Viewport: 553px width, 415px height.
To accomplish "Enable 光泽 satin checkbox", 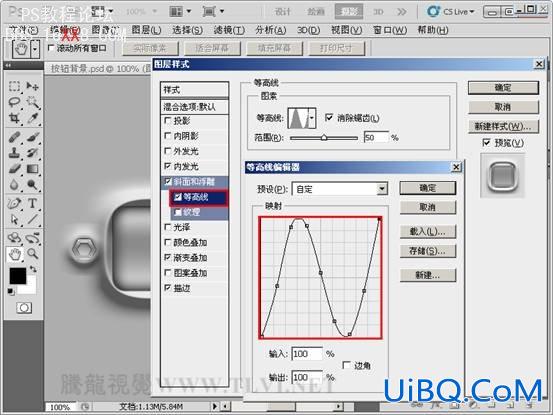I will (x=168, y=227).
